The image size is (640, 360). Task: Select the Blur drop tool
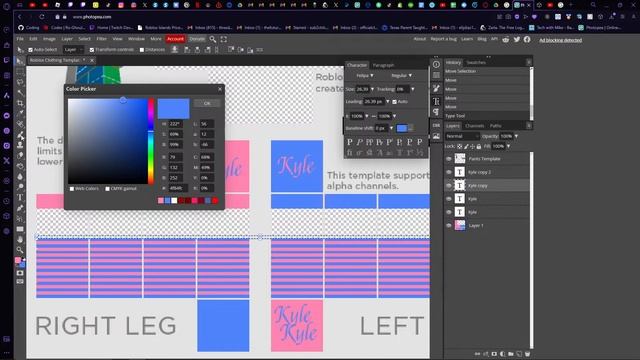20,176
